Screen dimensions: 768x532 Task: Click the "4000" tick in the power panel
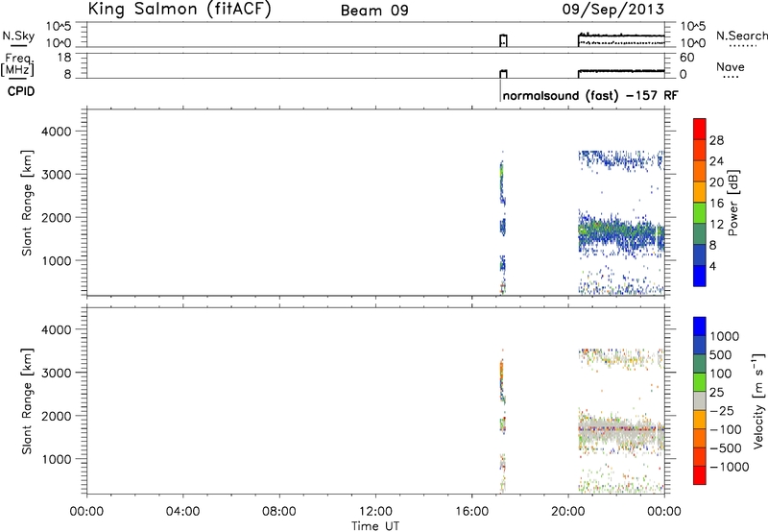point(56,132)
